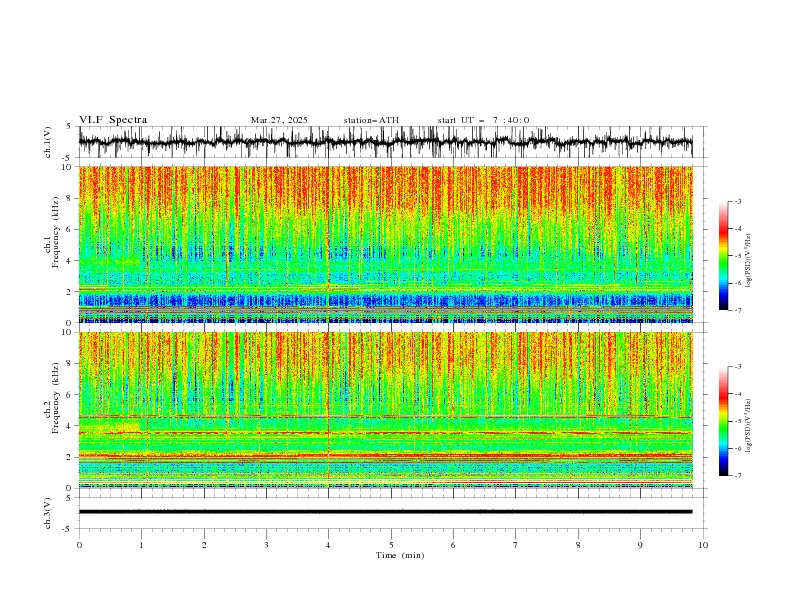The width and height of the screenshot is (792, 612).
Task: Click the ch.2 color bar 'log(PSD)(V²/Hz)' label
Action: (748, 425)
